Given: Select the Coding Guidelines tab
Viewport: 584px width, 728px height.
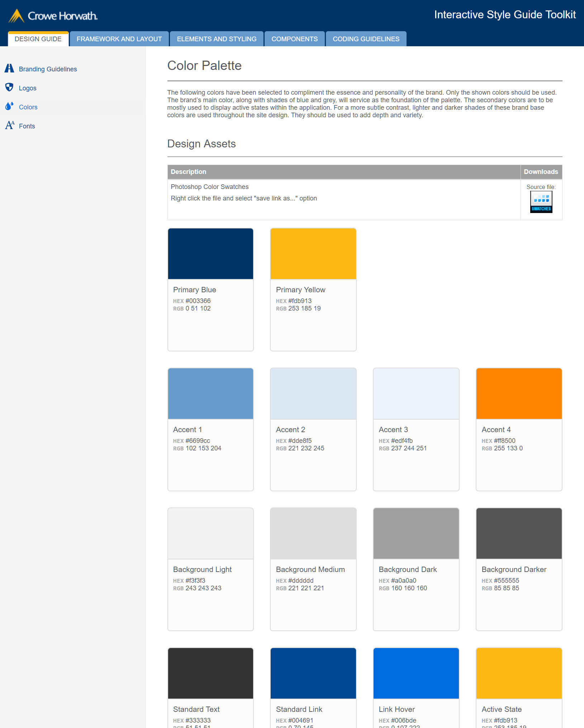Looking at the screenshot, I should (x=366, y=39).
